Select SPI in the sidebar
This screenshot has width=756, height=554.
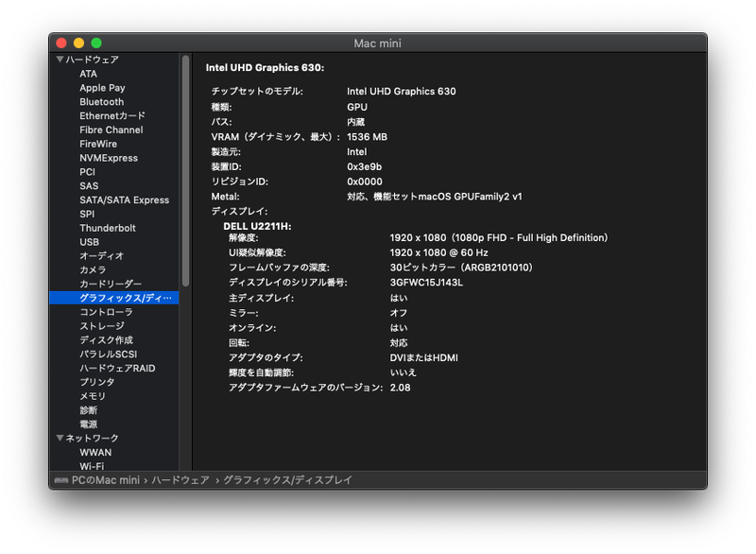(x=87, y=214)
